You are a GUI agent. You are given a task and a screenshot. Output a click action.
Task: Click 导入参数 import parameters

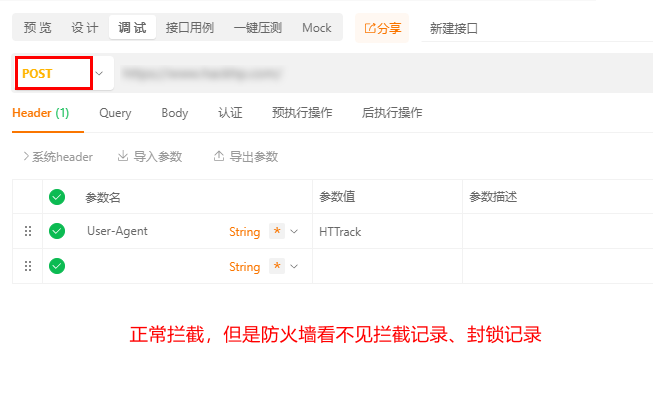(150, 157)
